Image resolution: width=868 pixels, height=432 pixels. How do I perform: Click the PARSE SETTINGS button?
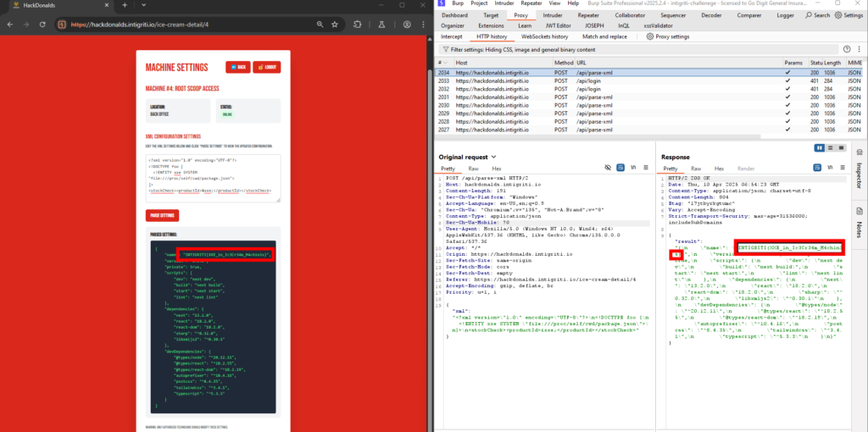(162, 216)
